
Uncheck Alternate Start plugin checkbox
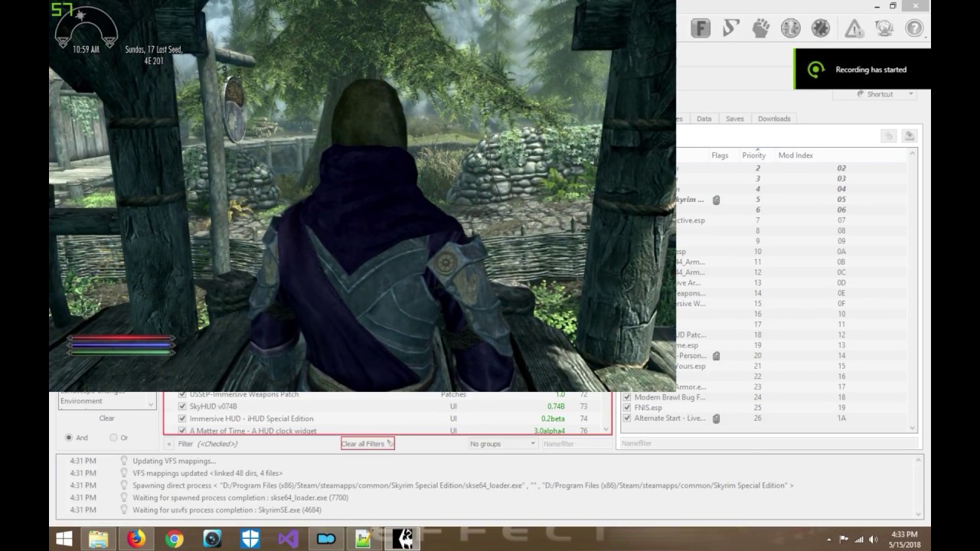click(x=627, y=419)
